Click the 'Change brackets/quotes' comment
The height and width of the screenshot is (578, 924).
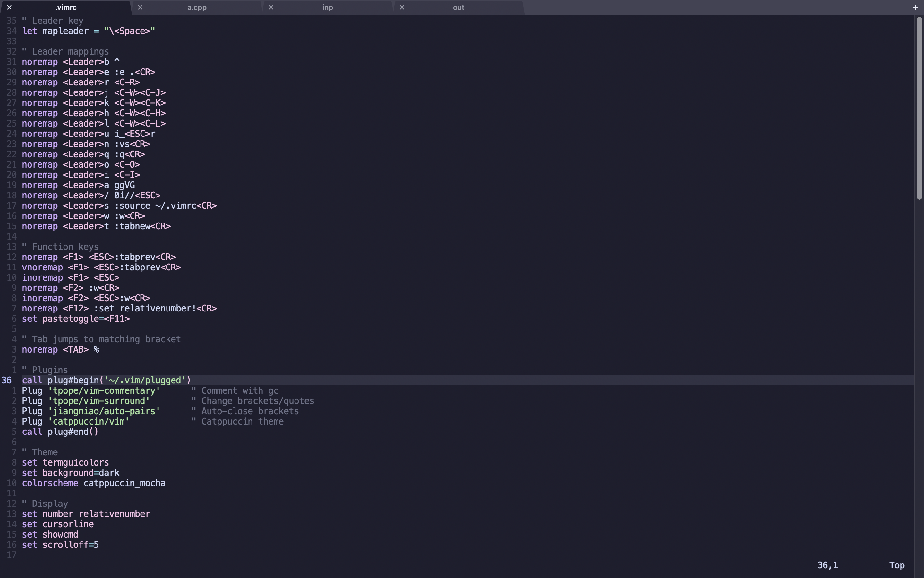(253, 401)
